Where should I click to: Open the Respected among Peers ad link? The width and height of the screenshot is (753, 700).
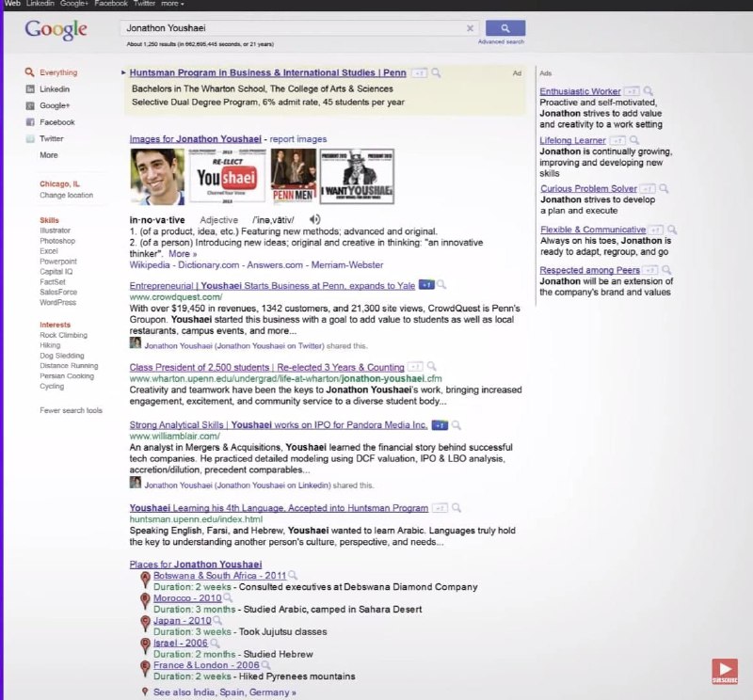[589, 270]
